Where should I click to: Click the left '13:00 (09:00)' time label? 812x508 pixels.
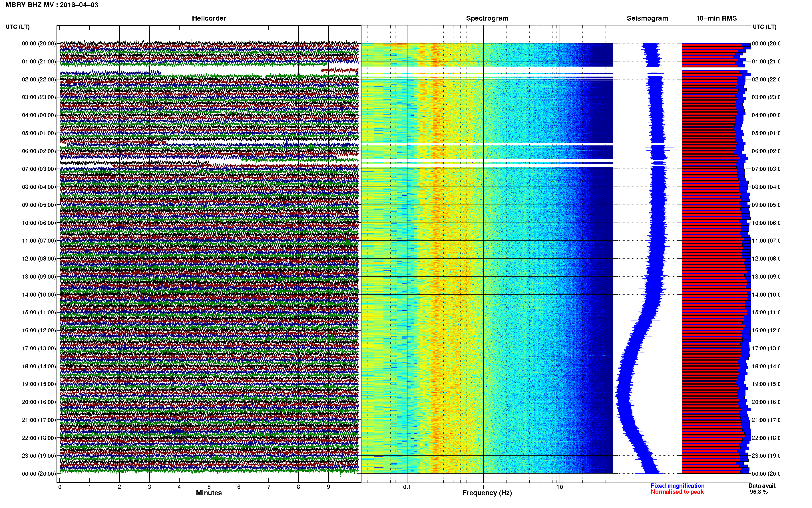(39, 277)
